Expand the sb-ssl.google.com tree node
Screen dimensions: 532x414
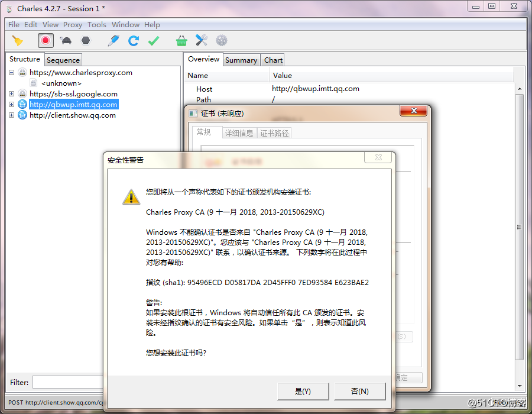click(12, 94)
